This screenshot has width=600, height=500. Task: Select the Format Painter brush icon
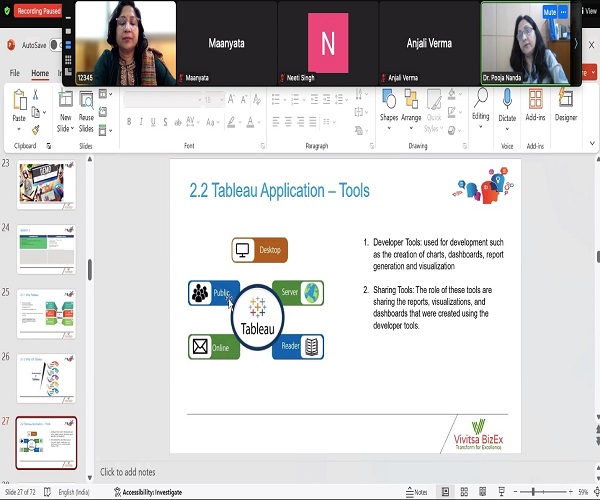pos(36,130)
